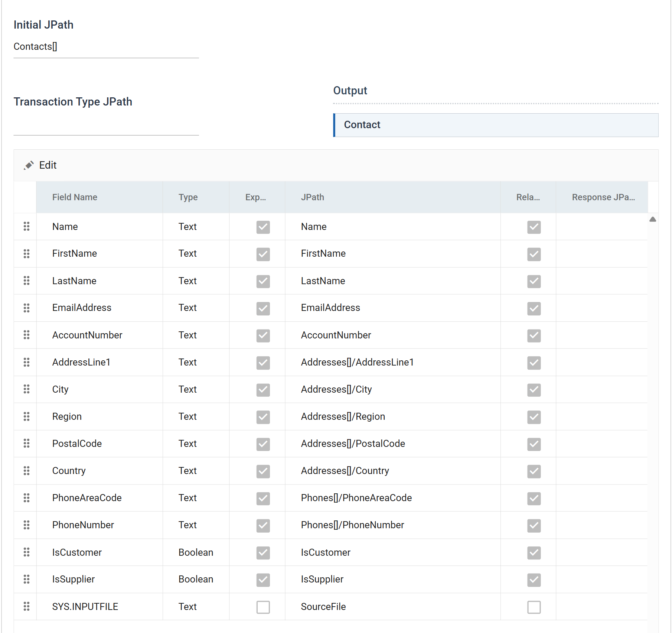Click the Edit pencil icon
The height and width of the screenshot is (633, 672).
click(x=29, y=165)
